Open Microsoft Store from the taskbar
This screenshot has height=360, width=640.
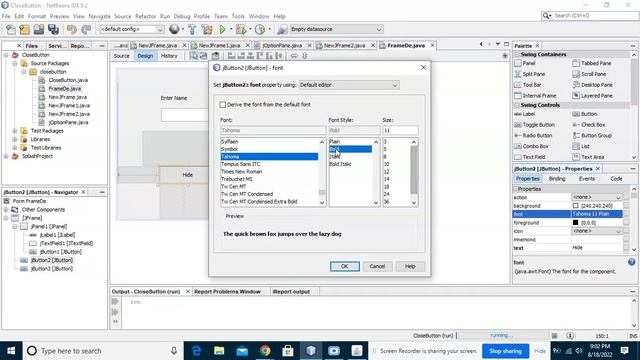tap(288, 351)
